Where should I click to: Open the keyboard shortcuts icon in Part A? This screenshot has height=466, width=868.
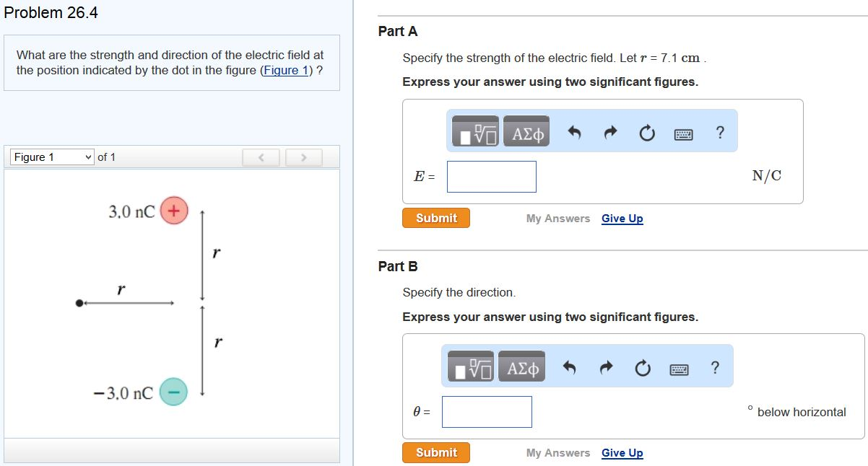coord(683,133)
